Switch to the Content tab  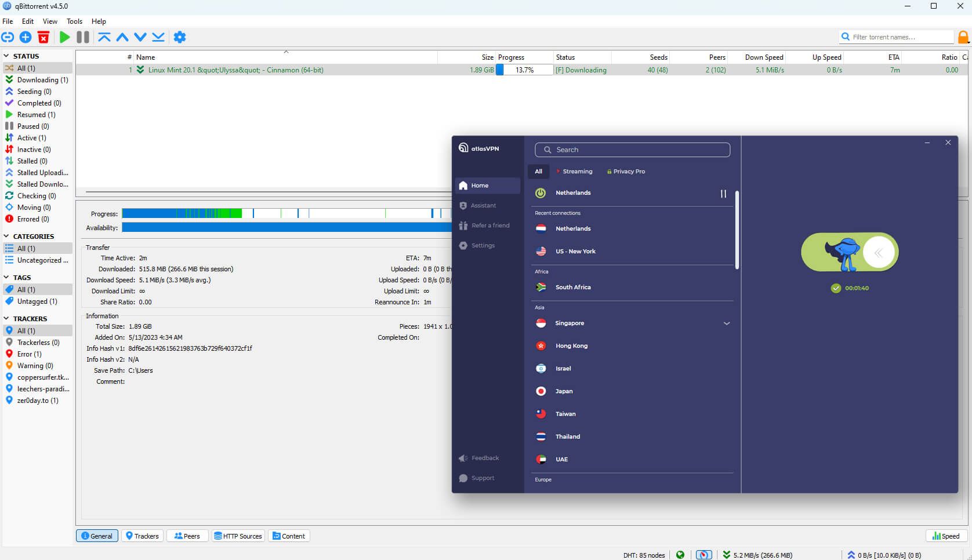(289, 536)
